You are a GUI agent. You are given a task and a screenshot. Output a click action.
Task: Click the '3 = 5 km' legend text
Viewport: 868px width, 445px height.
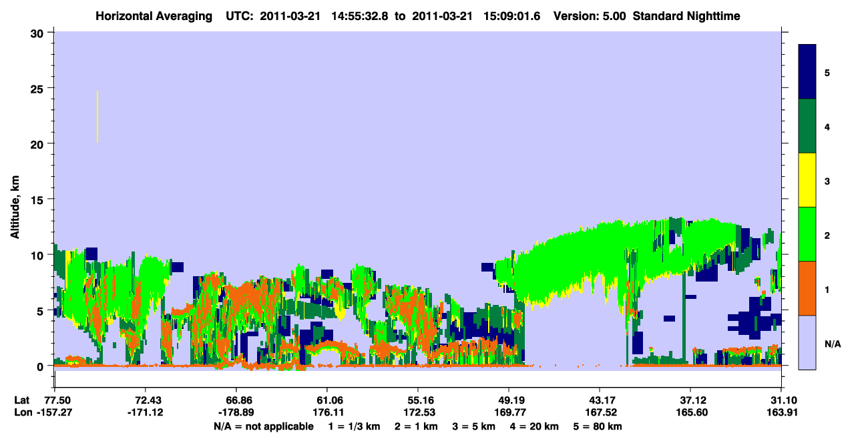point(474,426)
